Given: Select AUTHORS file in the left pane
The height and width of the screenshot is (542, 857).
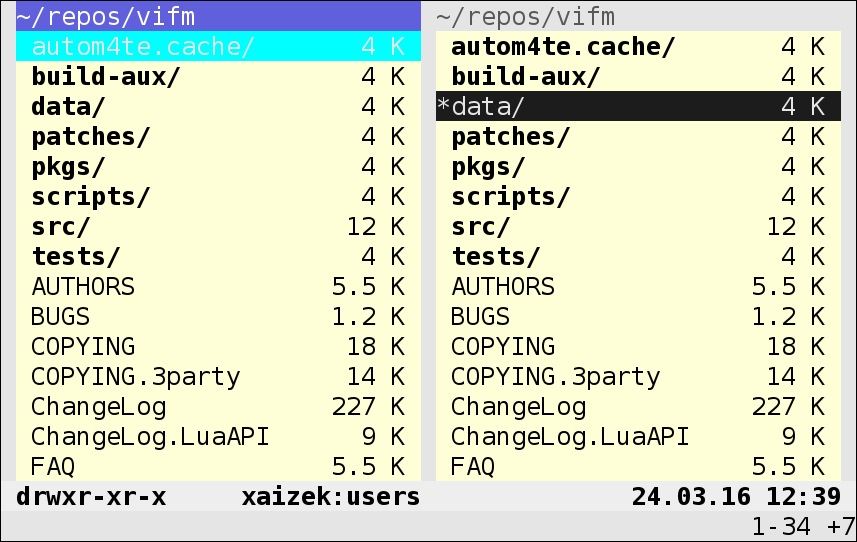Looking at the screenshot, I should point(218,286).
